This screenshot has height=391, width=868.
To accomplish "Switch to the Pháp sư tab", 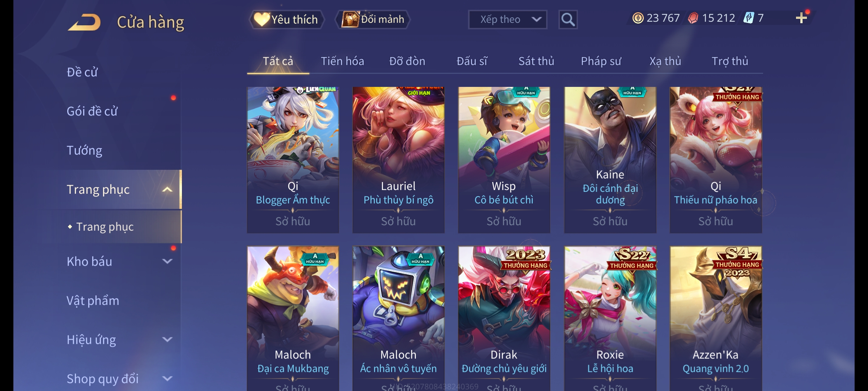I will coord(601,61).
